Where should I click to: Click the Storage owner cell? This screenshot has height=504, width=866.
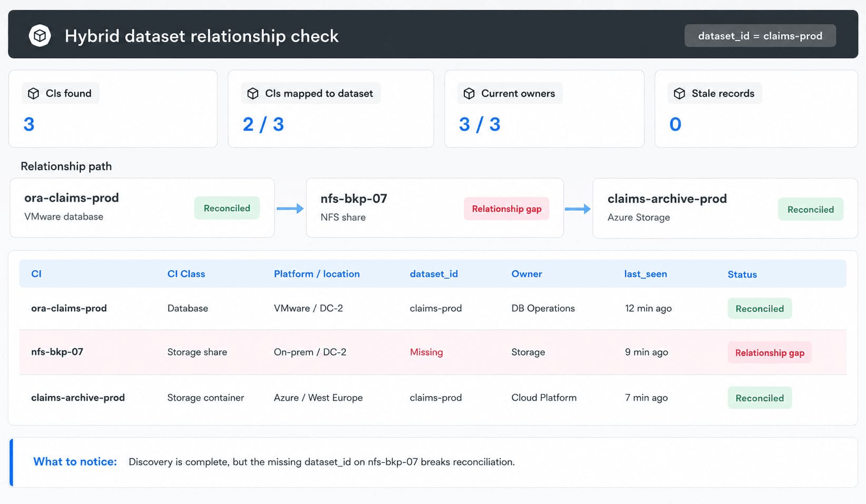click(x=528, y=352)
